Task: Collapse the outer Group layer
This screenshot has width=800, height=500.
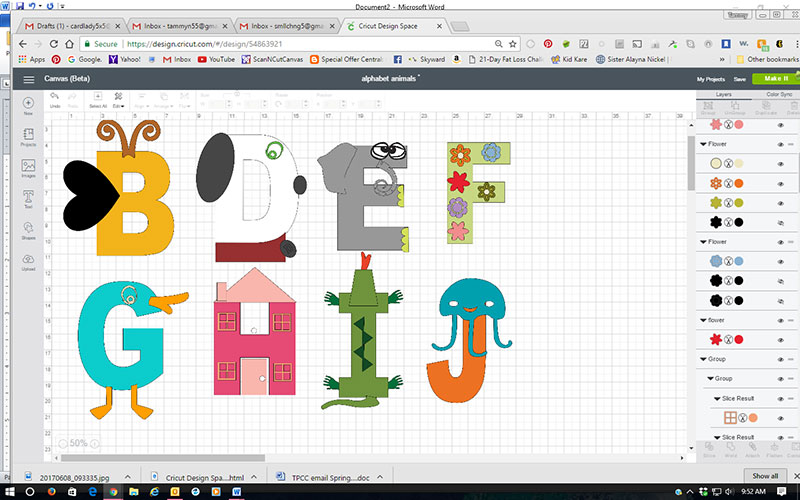Action: point(704,359)
